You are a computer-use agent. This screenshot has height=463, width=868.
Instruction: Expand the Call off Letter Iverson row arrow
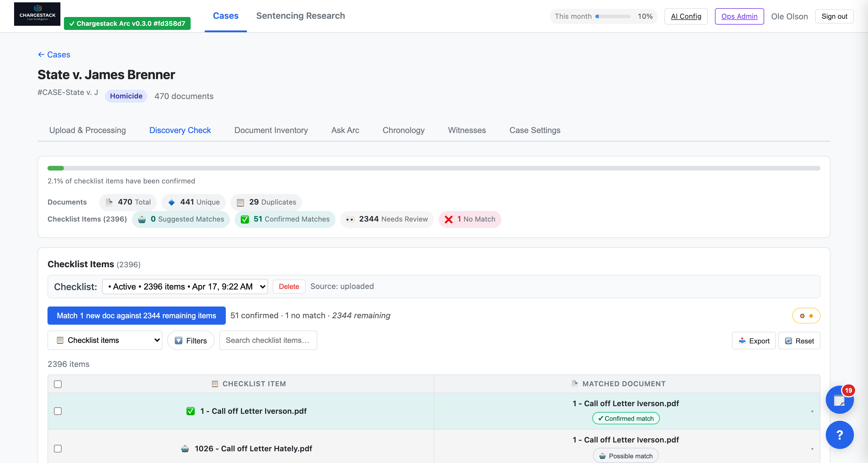coord(812,411)
